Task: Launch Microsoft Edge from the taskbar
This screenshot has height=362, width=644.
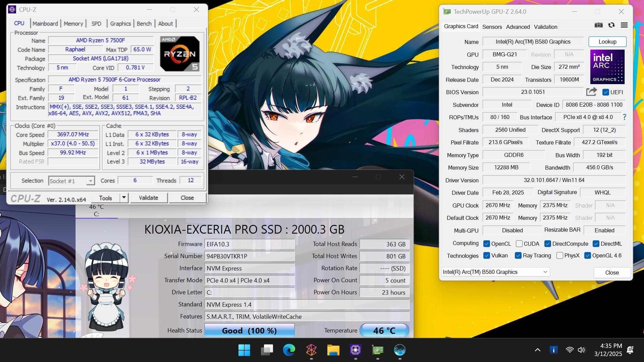Action: (x=289, y=350)
